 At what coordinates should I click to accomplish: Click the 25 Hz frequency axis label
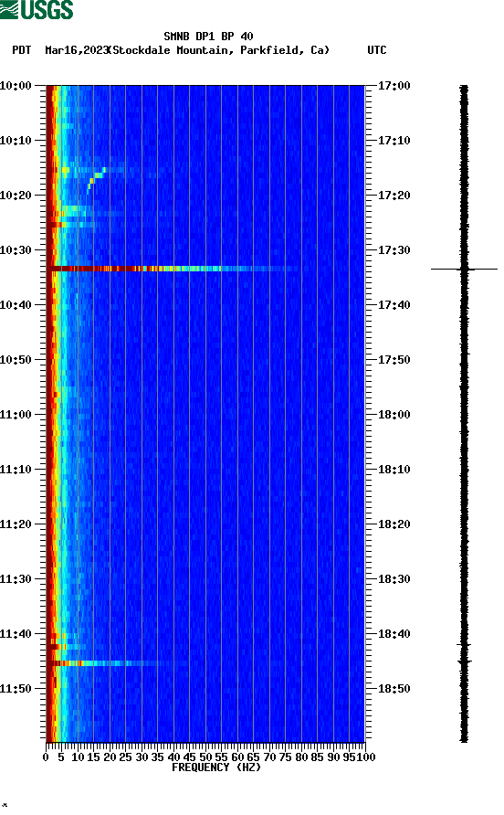125,757
